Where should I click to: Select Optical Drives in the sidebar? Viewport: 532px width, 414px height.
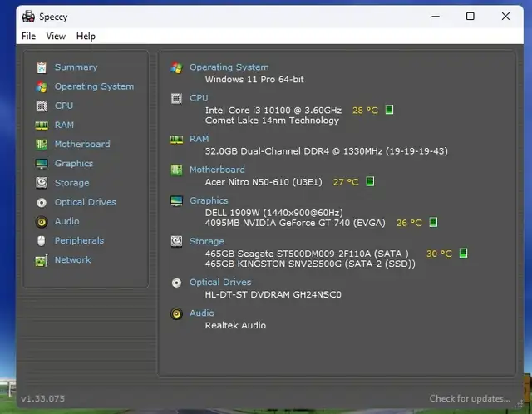click(86, 202)
